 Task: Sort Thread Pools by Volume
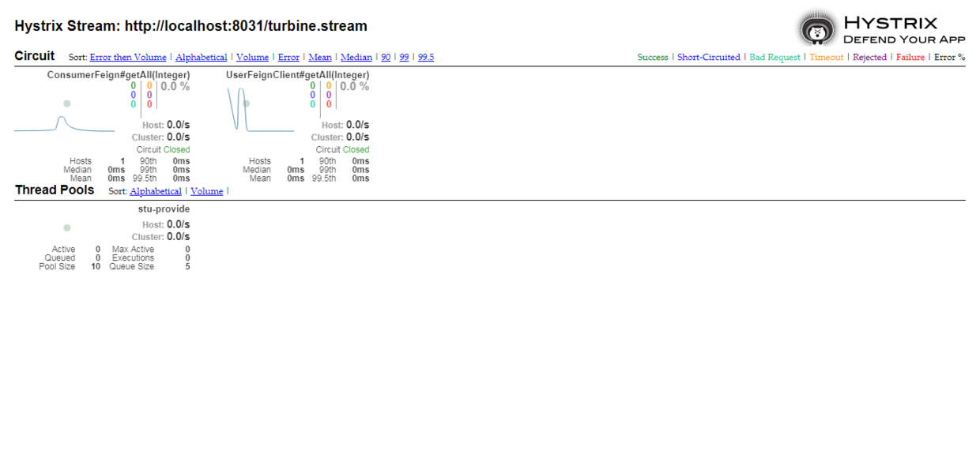pyautogui.click(x=207, y=191)
